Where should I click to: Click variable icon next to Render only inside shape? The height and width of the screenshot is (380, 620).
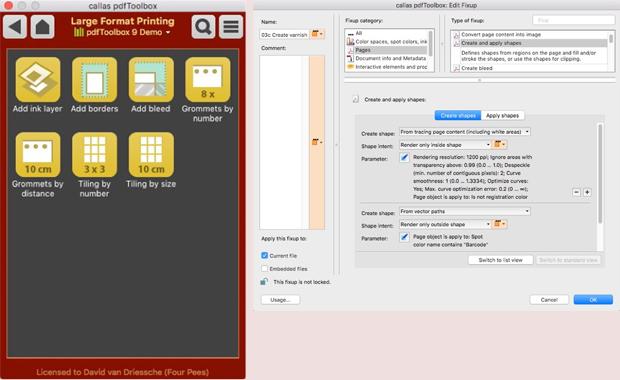(x=499, y=144)
